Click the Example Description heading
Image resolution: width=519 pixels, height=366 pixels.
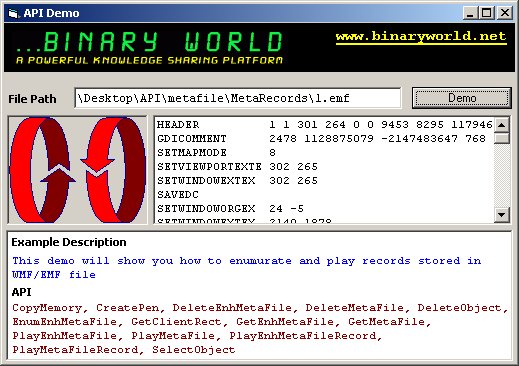coord(69,242)
